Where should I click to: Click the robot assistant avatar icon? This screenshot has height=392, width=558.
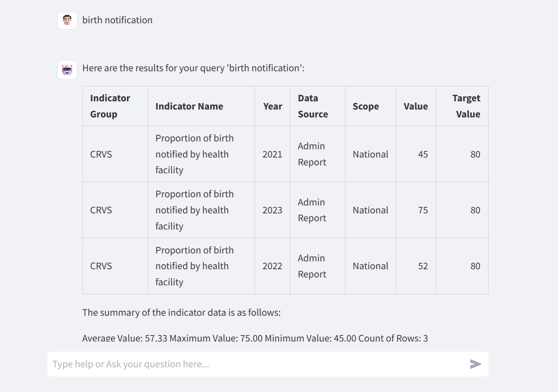point(67,69)
